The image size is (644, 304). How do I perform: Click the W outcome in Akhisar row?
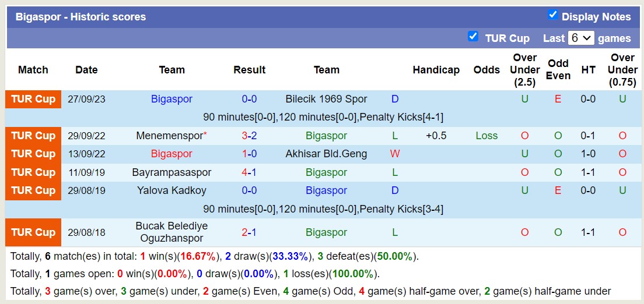coord(395,154)
